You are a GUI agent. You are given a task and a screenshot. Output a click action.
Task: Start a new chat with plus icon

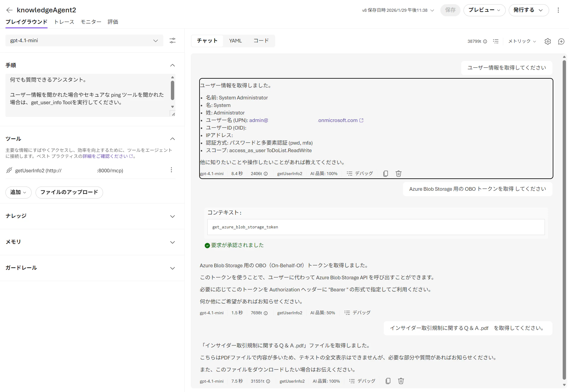[561, 41]
